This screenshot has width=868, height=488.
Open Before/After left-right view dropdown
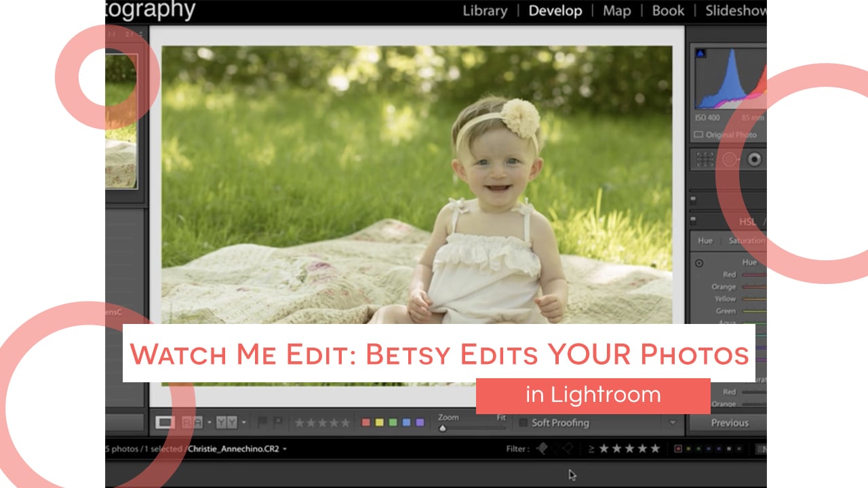click(209, 422)
